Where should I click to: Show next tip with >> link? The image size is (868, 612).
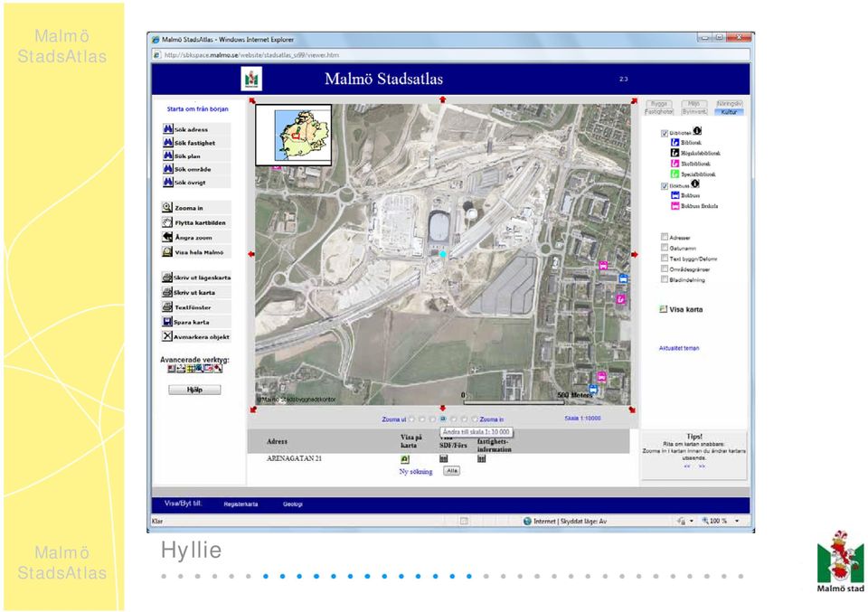702,466
